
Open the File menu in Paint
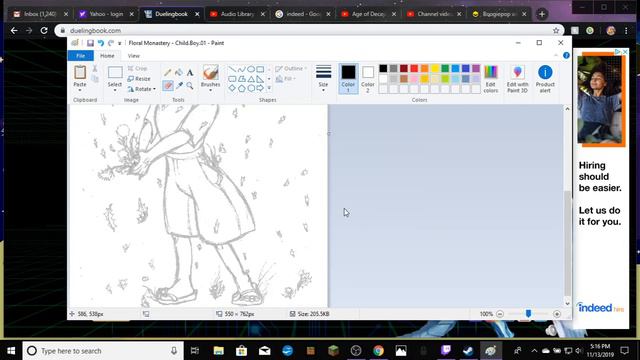tap(81, 56)
